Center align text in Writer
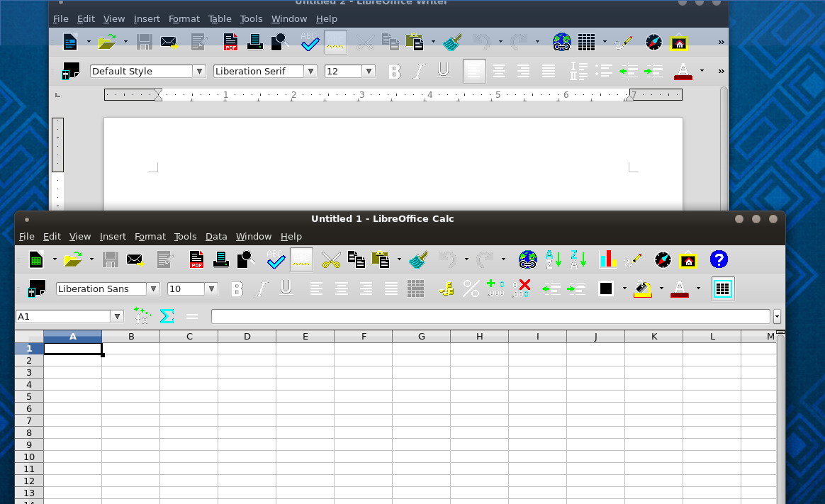The width and height of the screenshot is (825, 504). point(499,70)
